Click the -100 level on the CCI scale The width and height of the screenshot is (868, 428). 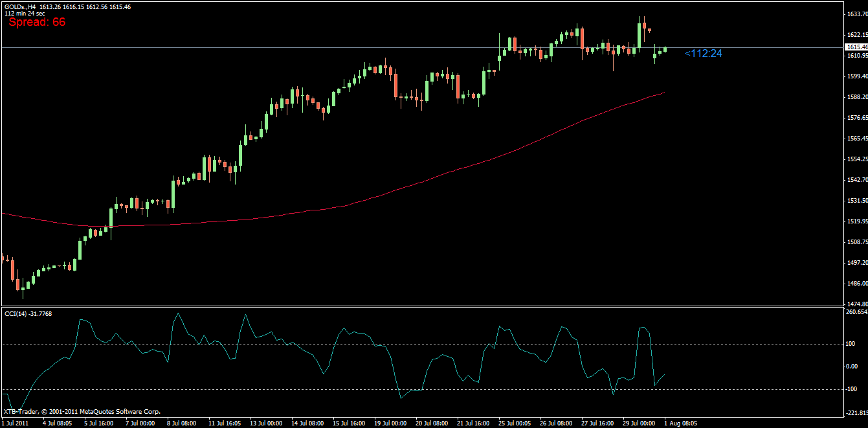852,390
